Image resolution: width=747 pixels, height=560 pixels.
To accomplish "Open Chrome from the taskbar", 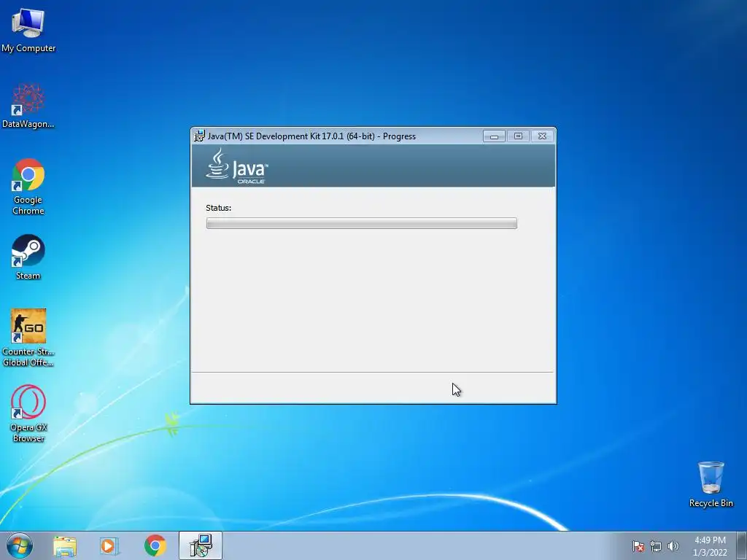I will 155,546.
